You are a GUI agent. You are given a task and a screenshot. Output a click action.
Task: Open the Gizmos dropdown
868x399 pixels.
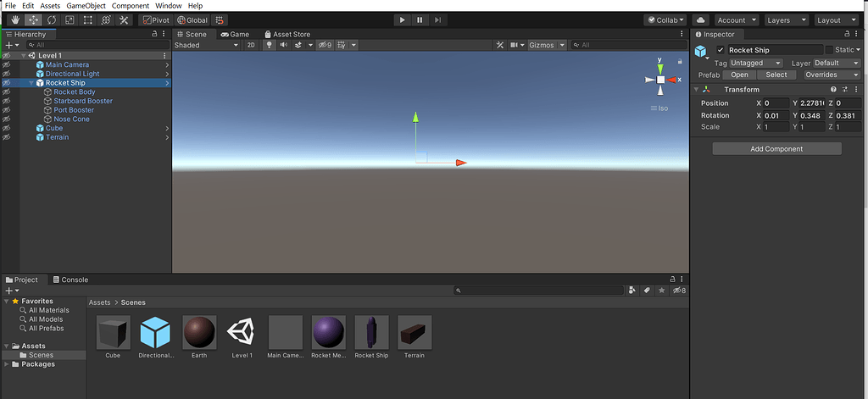click(547, 45)
